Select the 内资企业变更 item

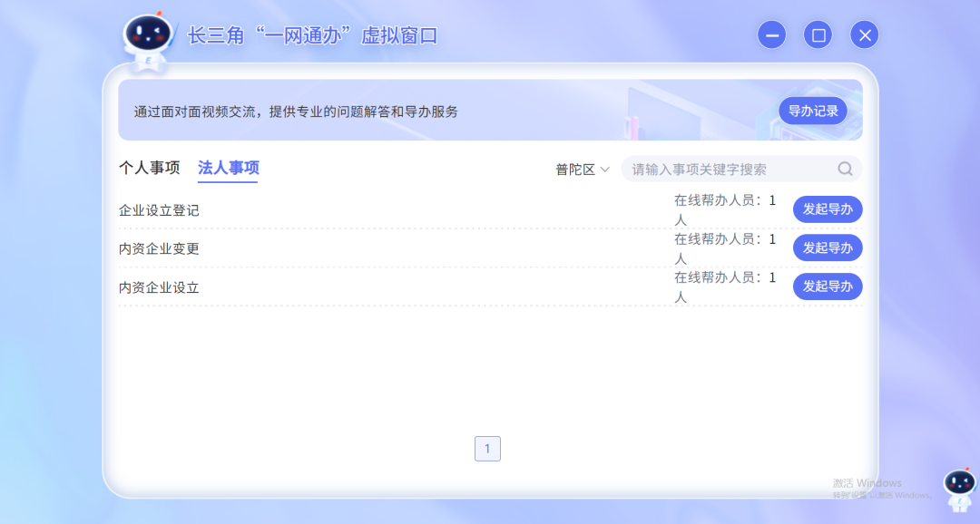159,248
